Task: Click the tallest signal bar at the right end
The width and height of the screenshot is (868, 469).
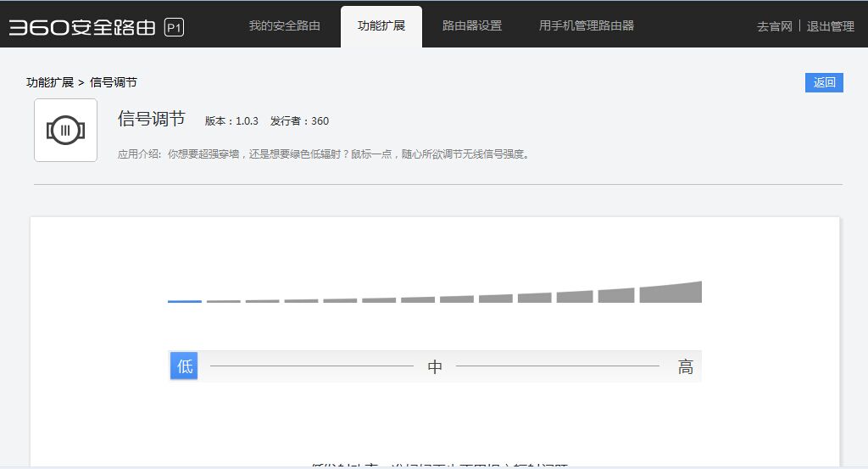Action: coord(670,292)
